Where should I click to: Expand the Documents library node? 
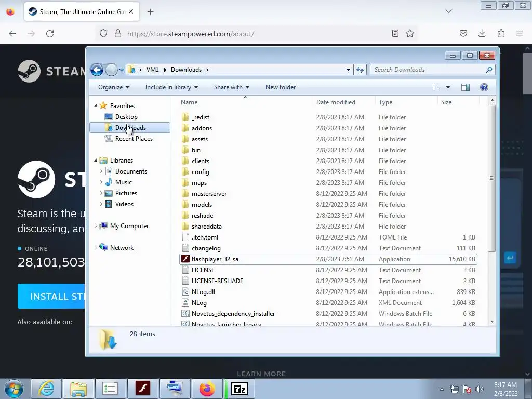(x=101, y=171)
